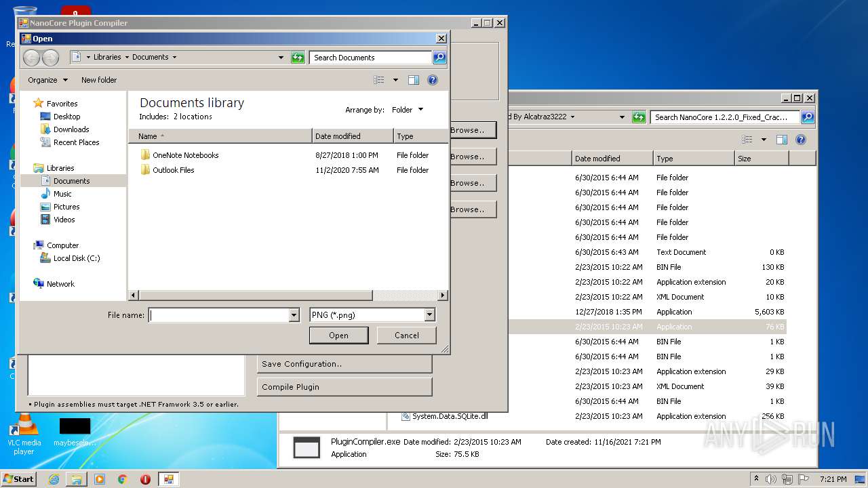
Task: Click the Open button
Action: [x=338, y=335]
